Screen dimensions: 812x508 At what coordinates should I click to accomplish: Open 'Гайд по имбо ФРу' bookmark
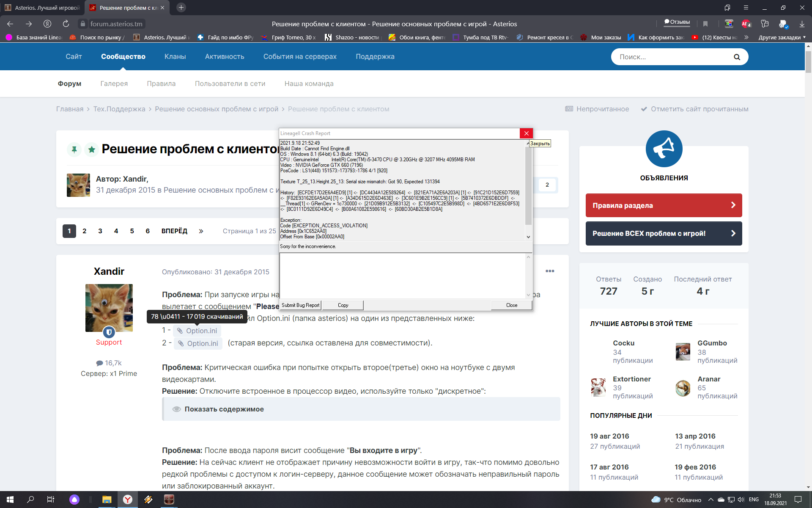[x=225, y=37]
